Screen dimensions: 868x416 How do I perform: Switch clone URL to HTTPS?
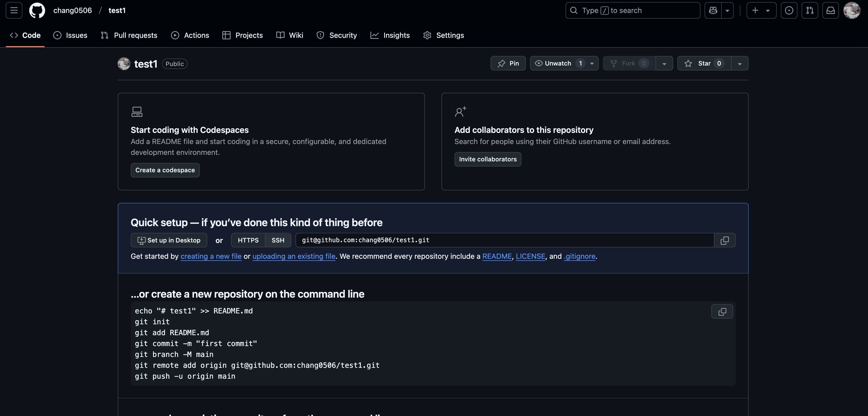pyautogui.click(x=248, y=240)
